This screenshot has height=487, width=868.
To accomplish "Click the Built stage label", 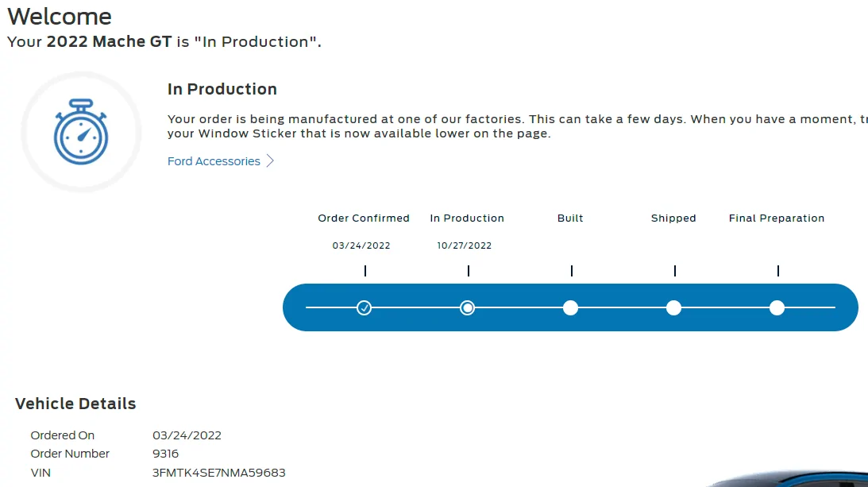I will coord(570,218).
